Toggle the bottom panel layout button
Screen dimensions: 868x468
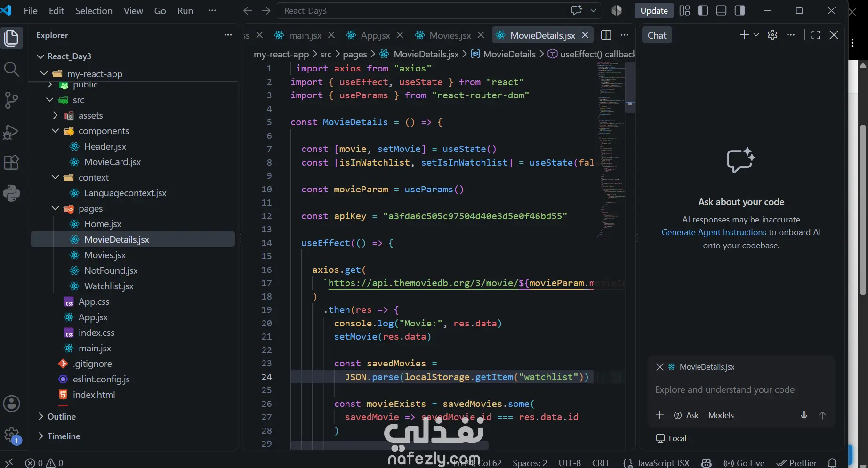pos(721,10)
